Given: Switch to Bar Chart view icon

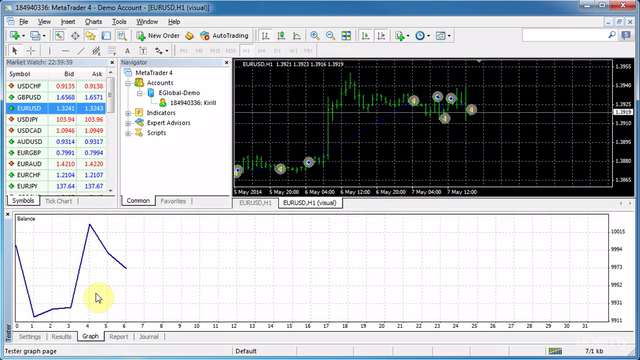Looking at the screenshot, I should point(265,36).
